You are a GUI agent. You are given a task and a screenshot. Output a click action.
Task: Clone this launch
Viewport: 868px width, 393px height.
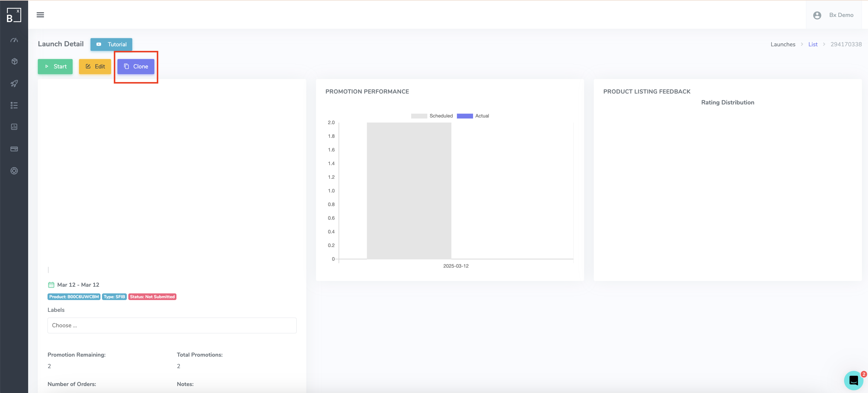point(136,66)
